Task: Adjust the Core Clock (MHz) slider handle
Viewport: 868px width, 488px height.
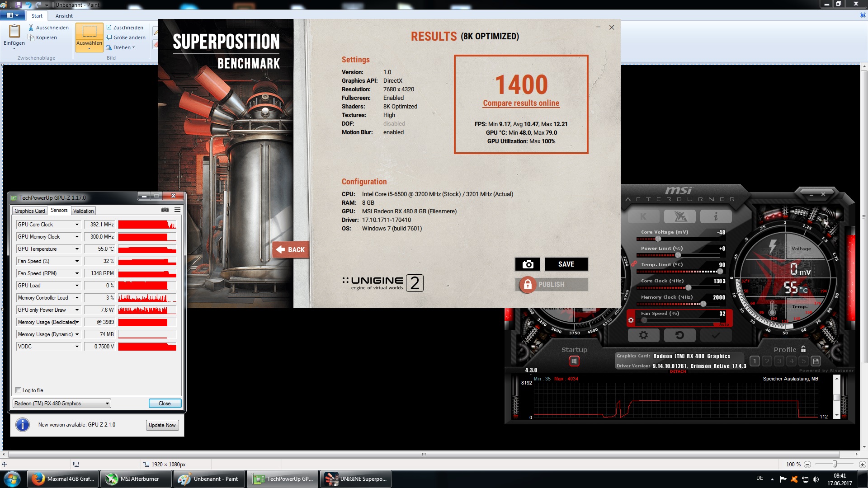Action: [x=688, y=288]
